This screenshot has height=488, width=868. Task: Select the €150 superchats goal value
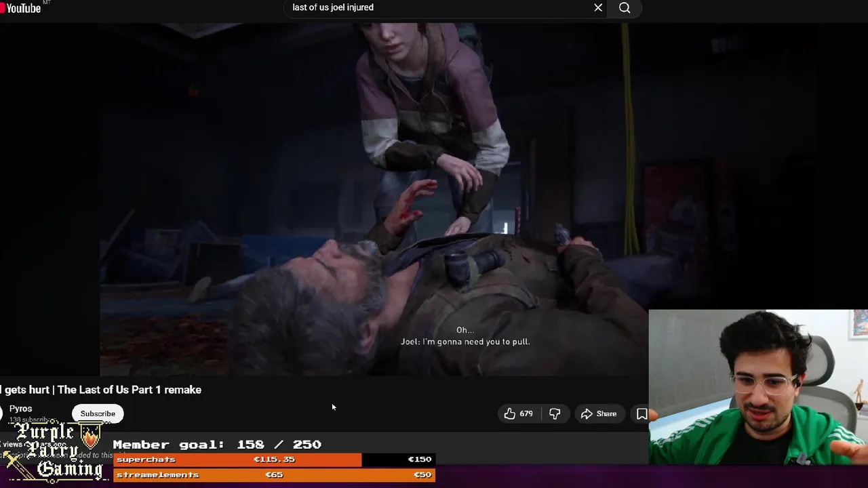pyautogui.click(x=420, y=460)
